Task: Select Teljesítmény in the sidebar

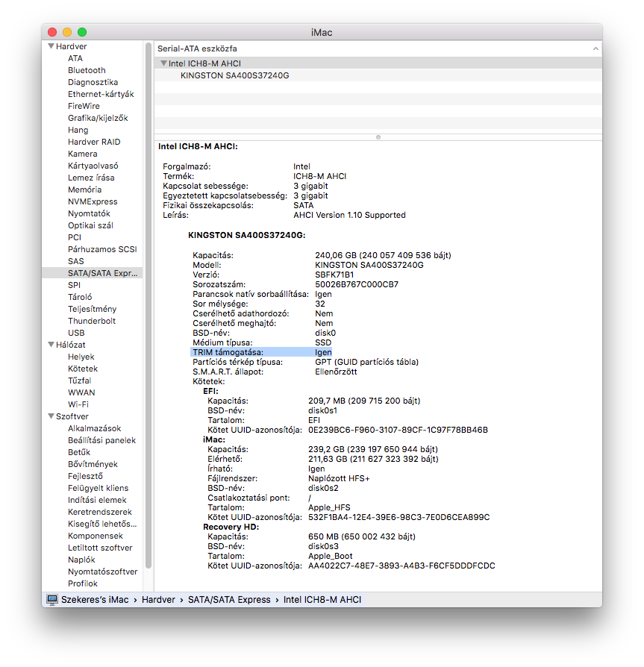Action: pyautogui.click(x=93, y=308)
